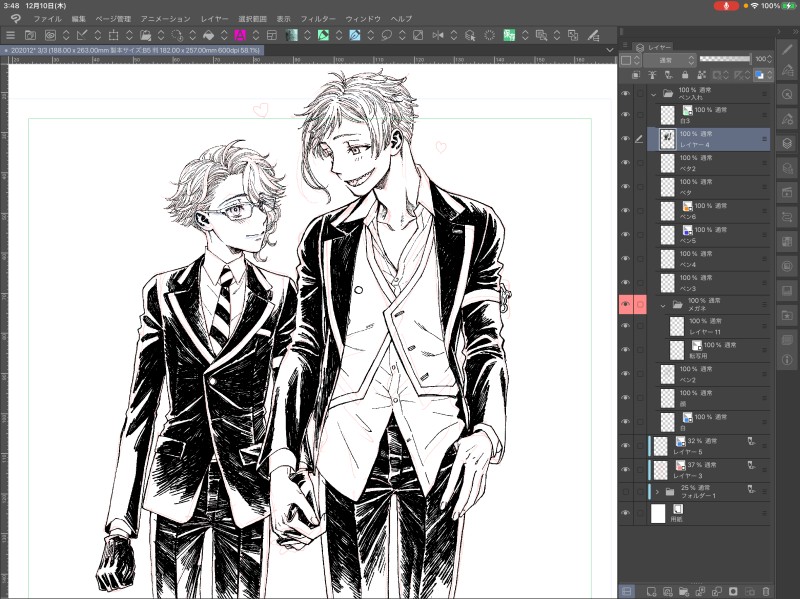
Task: Hide the 用紙 paper layer
Action: (x=626, y=513)
